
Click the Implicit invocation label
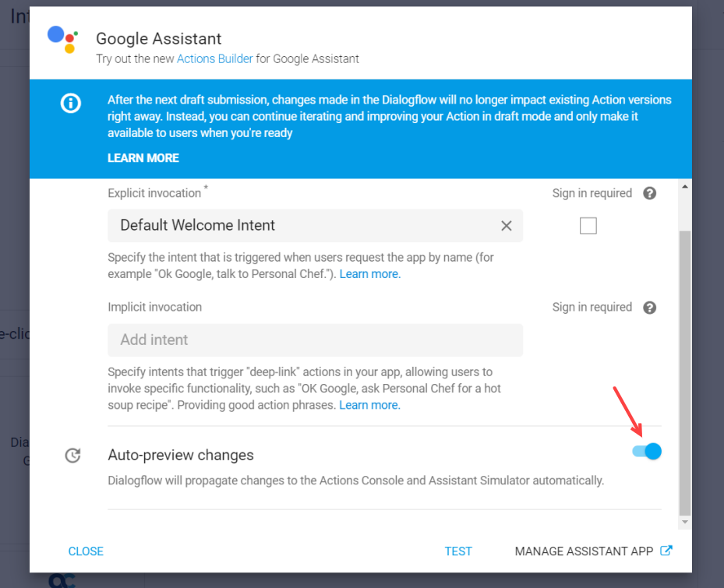[x=154, y=308]
